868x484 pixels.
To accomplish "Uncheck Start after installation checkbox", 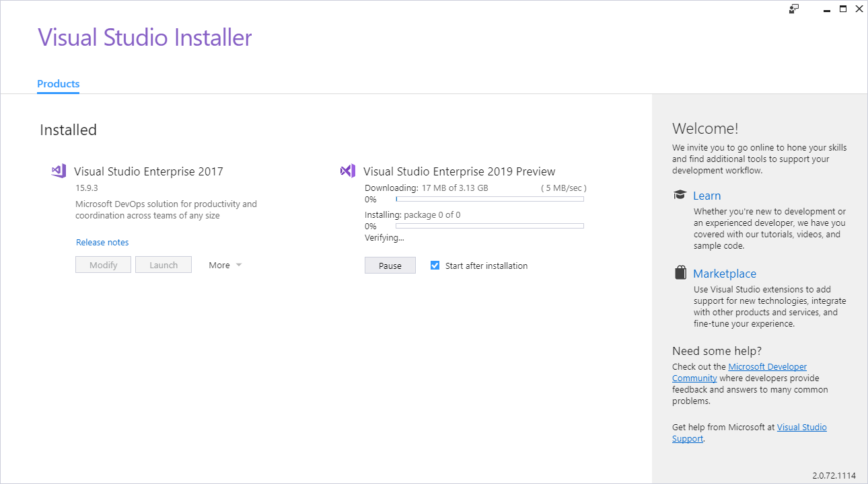I will click(435, 265).
